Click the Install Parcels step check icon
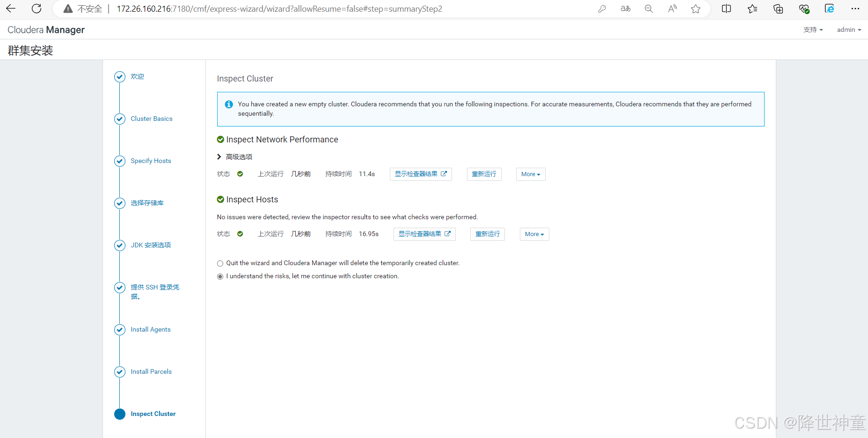This screenshot has height=438, width=868. [x=120, y=372]
